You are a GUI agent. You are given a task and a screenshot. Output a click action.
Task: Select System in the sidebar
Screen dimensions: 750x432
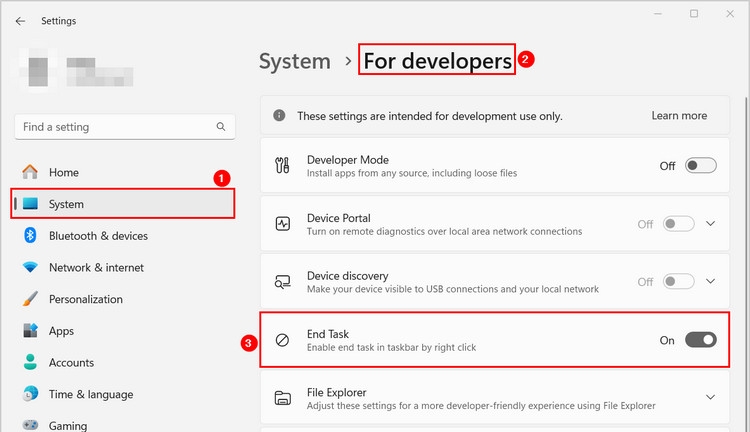point(123,204)
